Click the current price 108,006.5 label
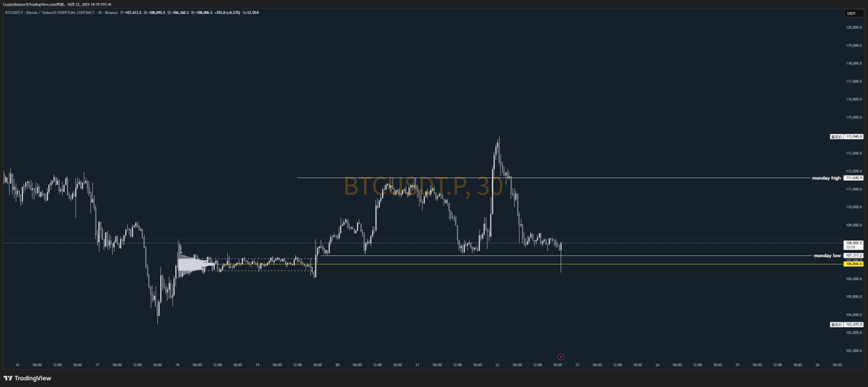This screenshot has height=387, width=868. (x=854, y=244)
